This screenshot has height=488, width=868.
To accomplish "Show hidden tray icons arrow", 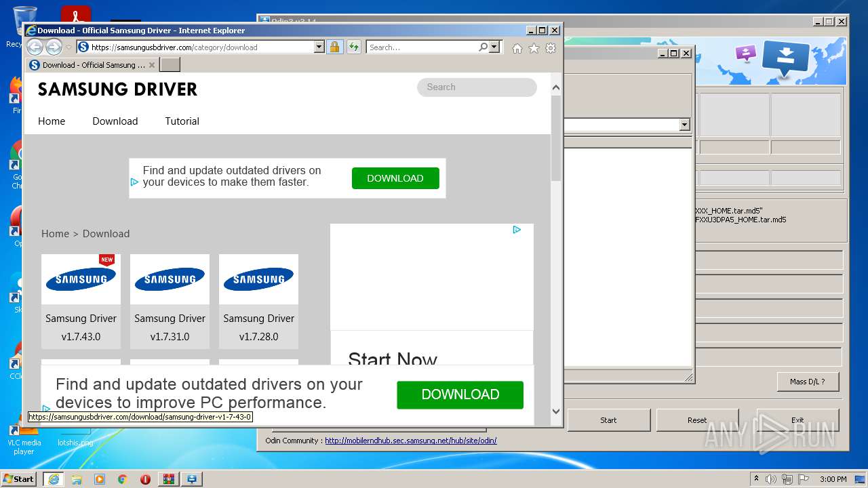I will click(757, 479).
